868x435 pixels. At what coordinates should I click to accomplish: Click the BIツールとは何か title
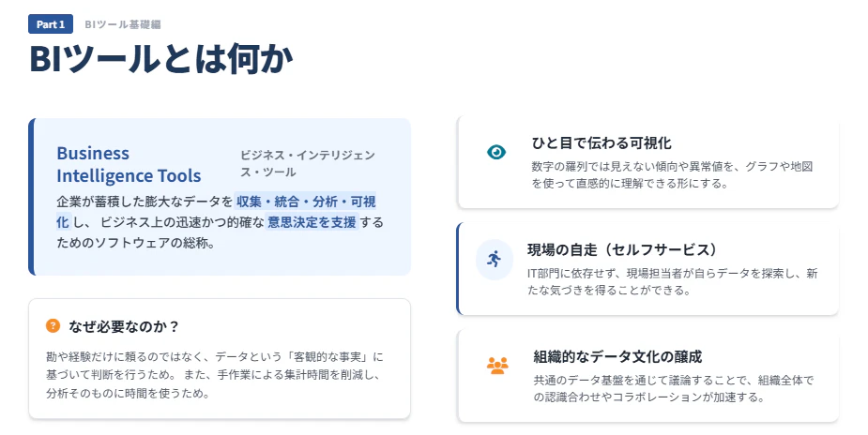161,58
